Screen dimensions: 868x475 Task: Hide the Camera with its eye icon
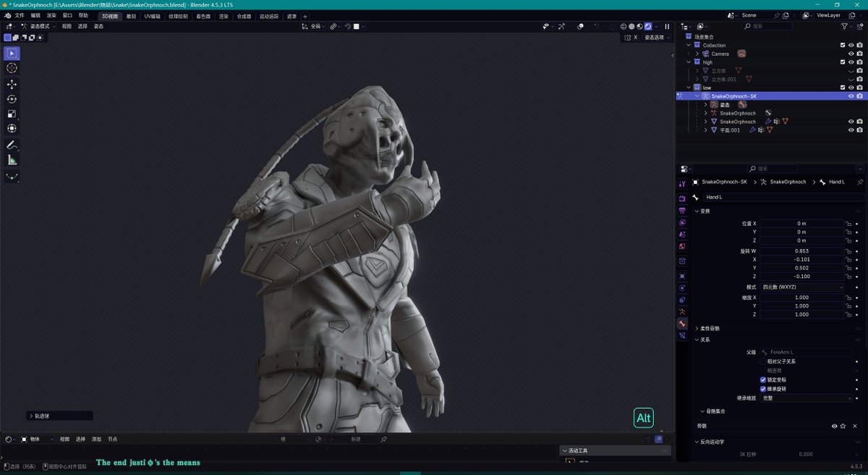pos(851,54)
